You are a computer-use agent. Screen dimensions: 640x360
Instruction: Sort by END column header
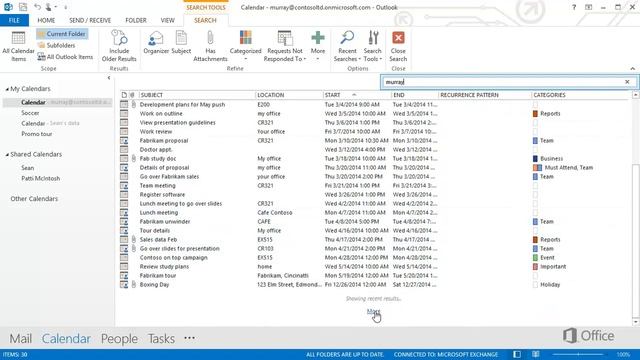tap(415, 95)
